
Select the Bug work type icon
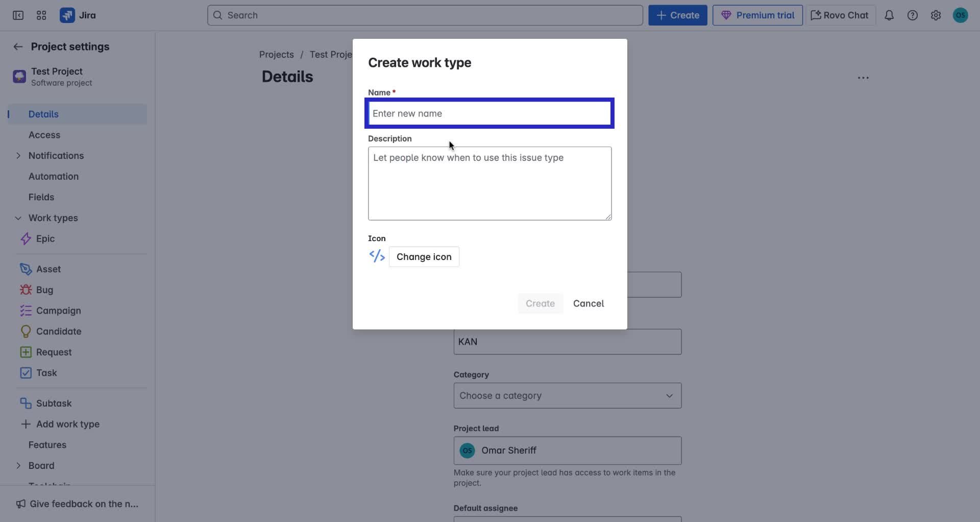coord(25,290)
